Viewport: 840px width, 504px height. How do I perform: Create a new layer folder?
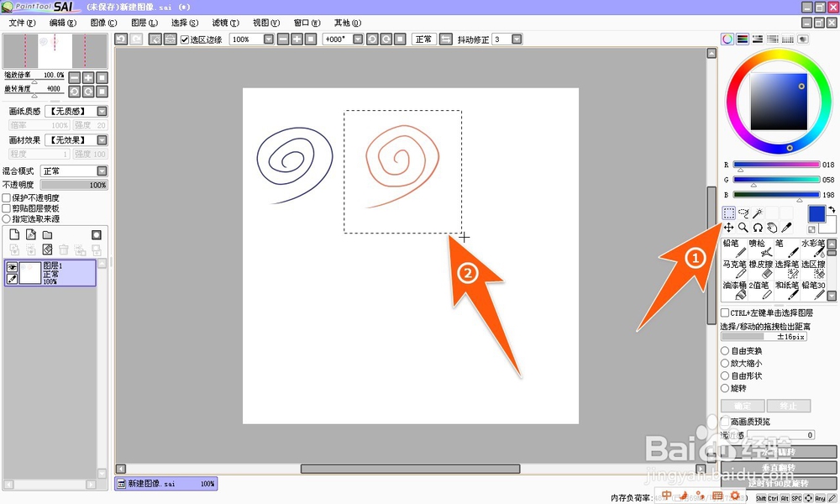click(x=48, y=234)
